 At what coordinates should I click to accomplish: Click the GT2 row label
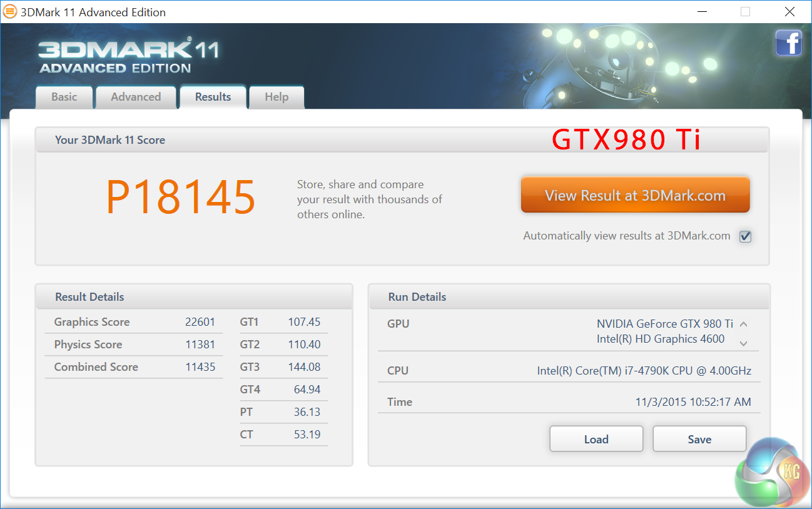coord(250,345)
